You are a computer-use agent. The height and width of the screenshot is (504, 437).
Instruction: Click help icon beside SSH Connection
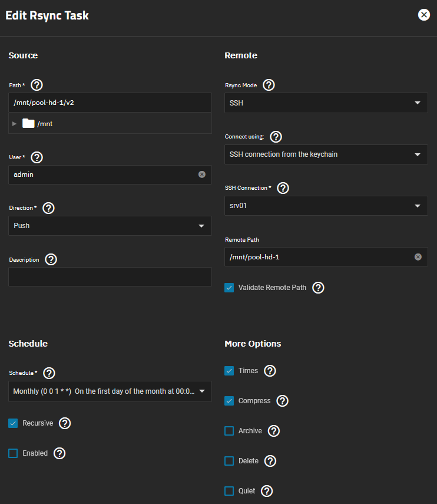click(283, 188)
